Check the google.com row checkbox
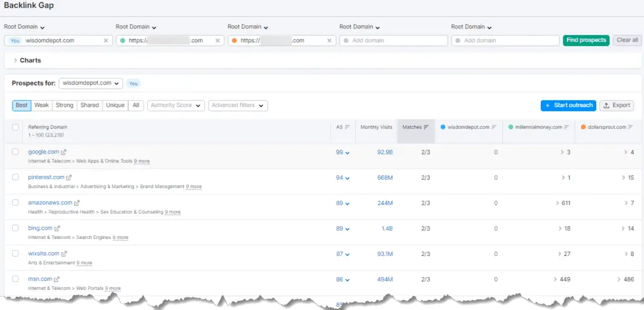Viewport: 644px width, 310px height. 15,152
